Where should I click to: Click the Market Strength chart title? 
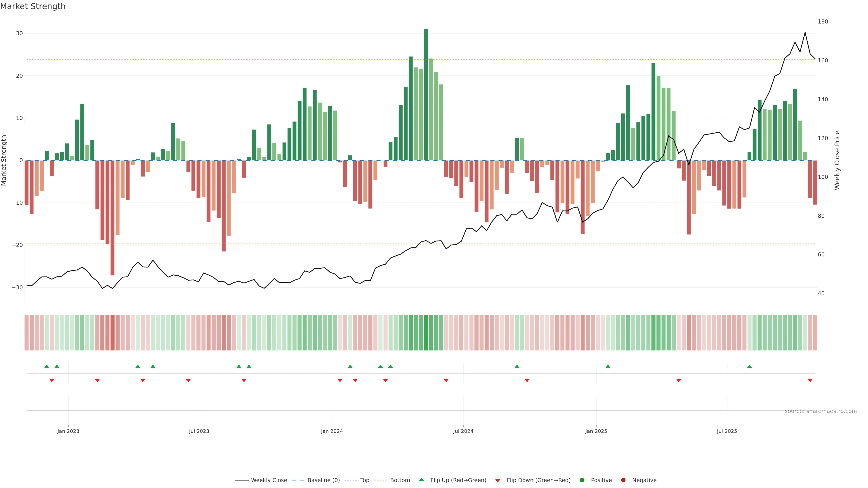pos(33,6)
